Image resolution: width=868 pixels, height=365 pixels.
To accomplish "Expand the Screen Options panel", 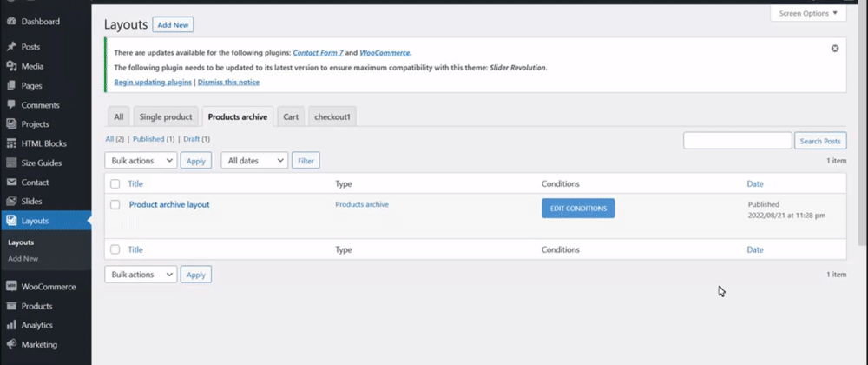I will 808,13.
